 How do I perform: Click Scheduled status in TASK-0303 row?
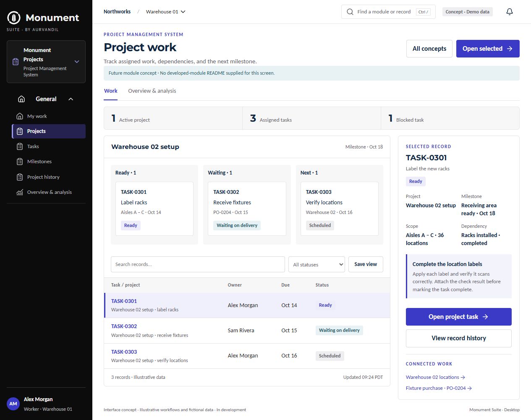pyautogui.click(x=330, y=356)
